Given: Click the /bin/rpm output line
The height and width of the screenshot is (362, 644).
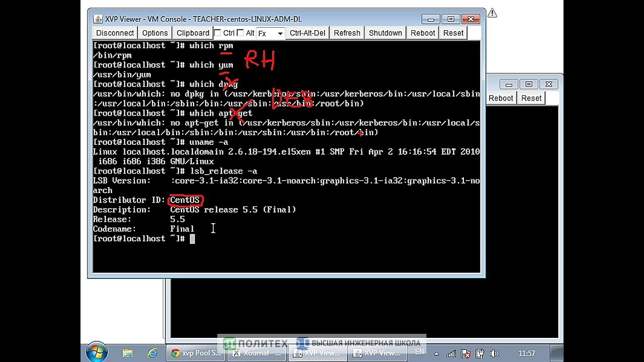Looking at the screenshot, I should [112, 55].
